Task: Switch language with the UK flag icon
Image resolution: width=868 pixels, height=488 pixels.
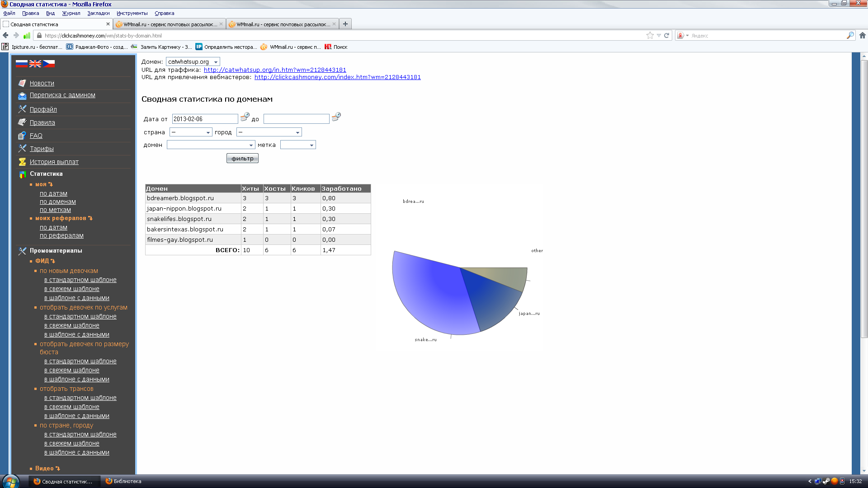Action: pyautogui.click(x=35, y=64)
